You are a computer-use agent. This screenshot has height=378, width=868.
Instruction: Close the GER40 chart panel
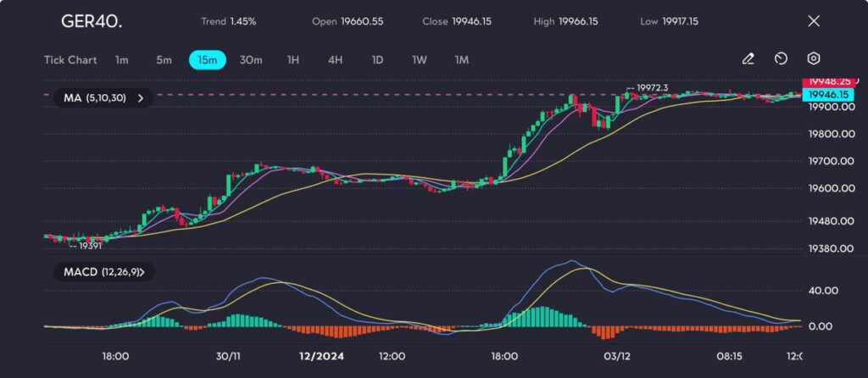tap(814, 21)
